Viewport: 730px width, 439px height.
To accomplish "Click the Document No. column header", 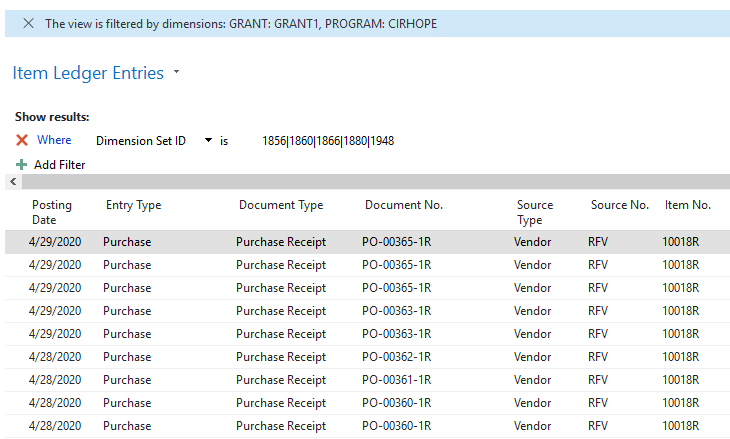I will (x=404, y=205).
